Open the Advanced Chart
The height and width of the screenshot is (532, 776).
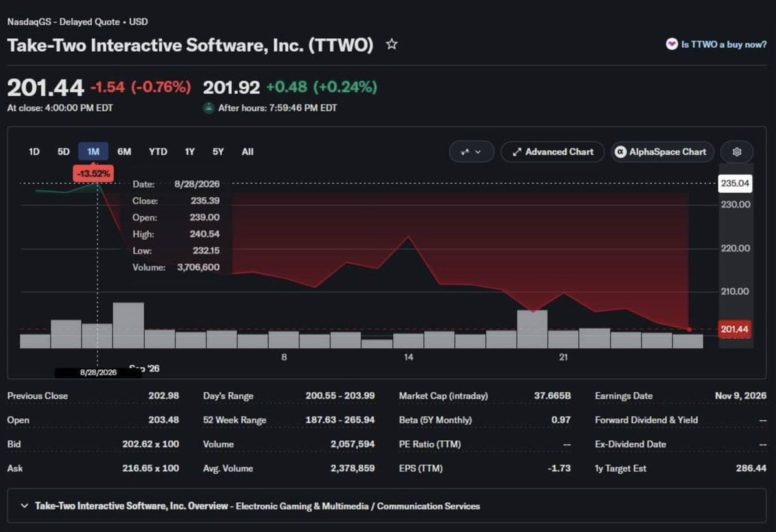[552, 152]
